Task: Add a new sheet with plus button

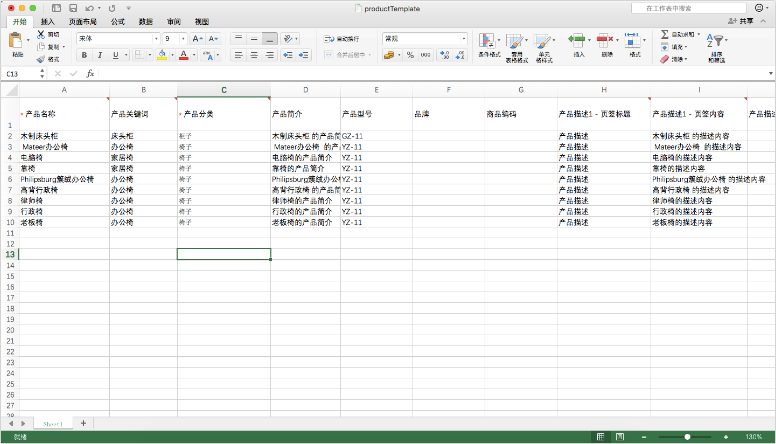Action: click(83, 423)
